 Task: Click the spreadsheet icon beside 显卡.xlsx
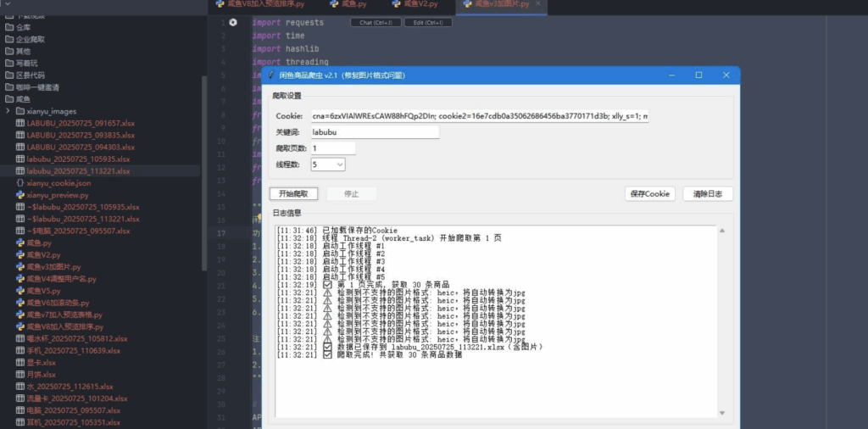[20, 362]
